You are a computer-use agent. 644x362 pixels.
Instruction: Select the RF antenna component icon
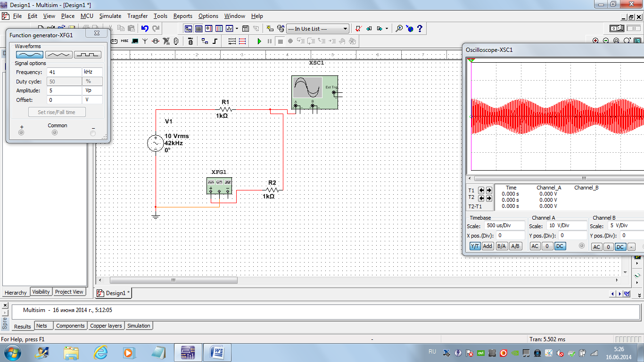coord(145,41)
